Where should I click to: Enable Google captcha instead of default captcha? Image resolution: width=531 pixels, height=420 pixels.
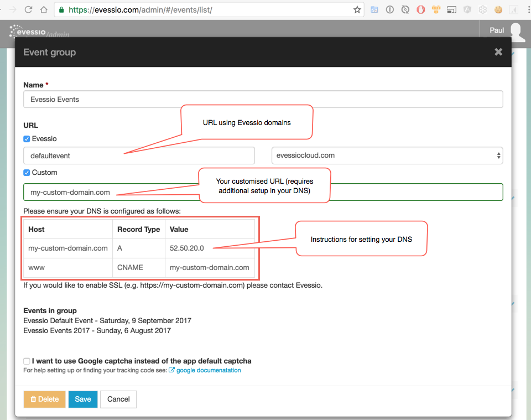click(27, 361)
